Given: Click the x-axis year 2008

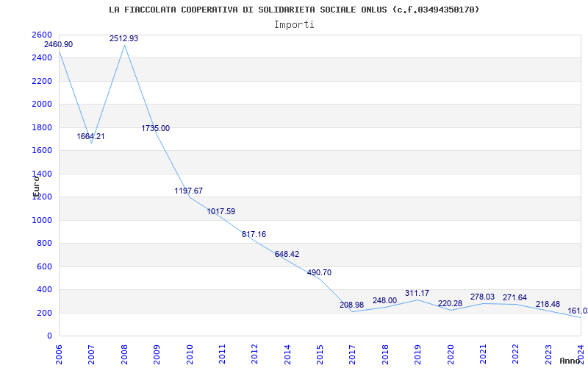Looking at the screenshot, I should point(124,355).
